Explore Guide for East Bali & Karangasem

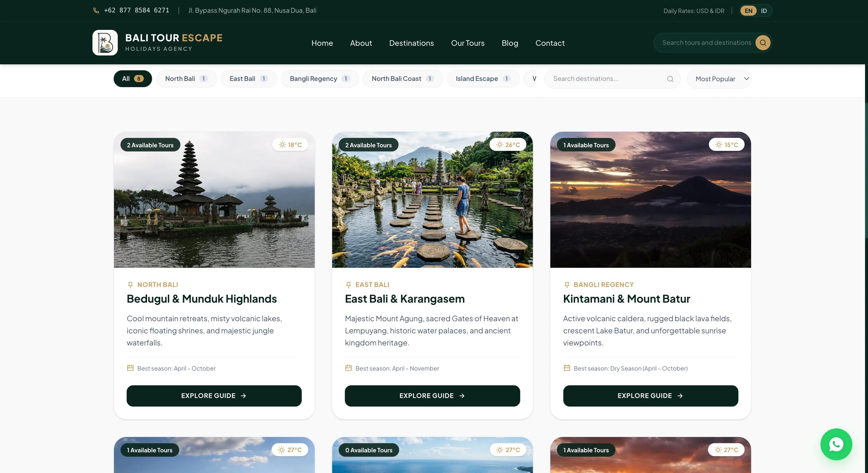(432, 396)
